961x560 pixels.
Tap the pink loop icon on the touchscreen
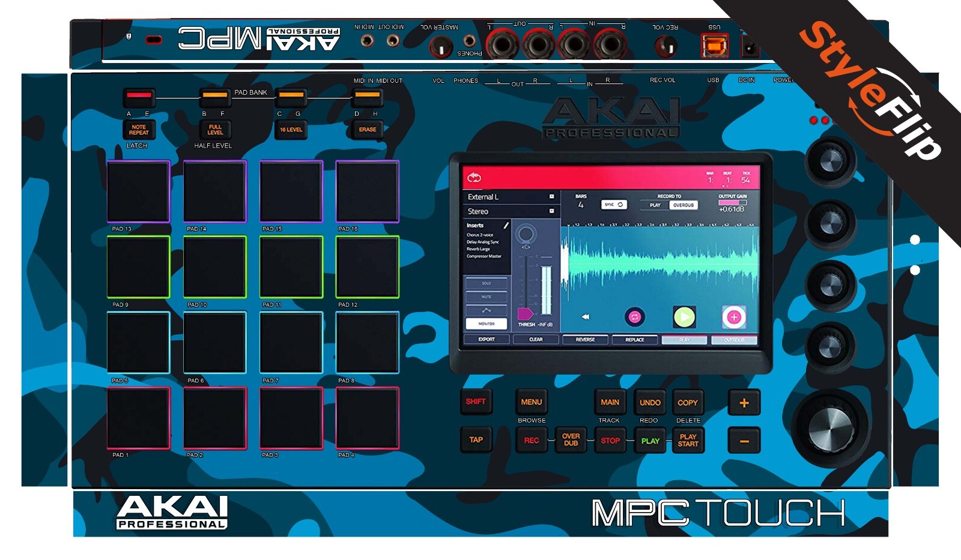point(634,317)
